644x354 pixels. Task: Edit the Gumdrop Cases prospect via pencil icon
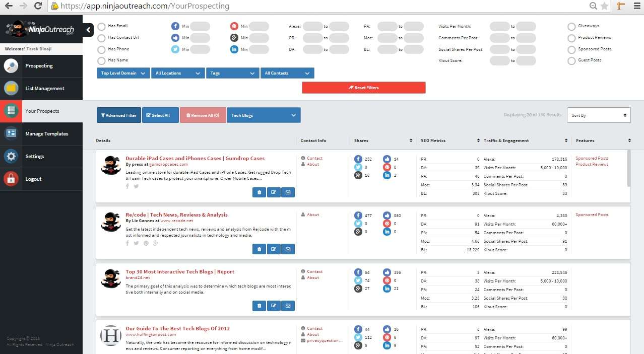tap(274, 192)
